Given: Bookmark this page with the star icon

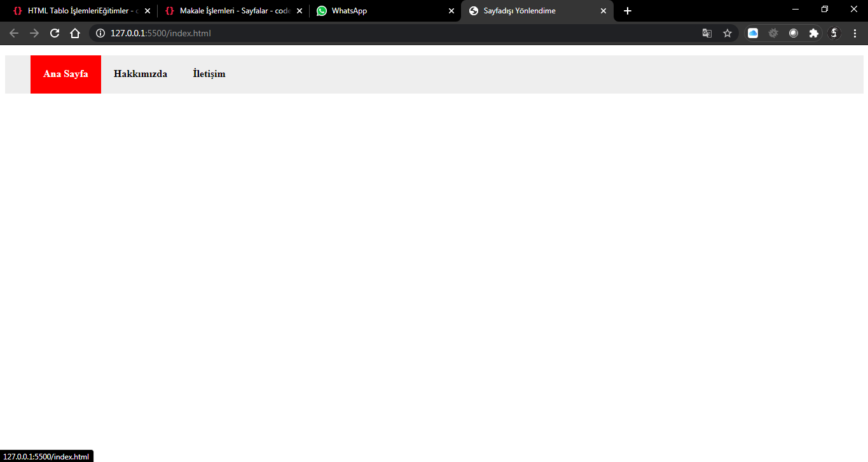Looking at the screenshot, I should (727, 33).
